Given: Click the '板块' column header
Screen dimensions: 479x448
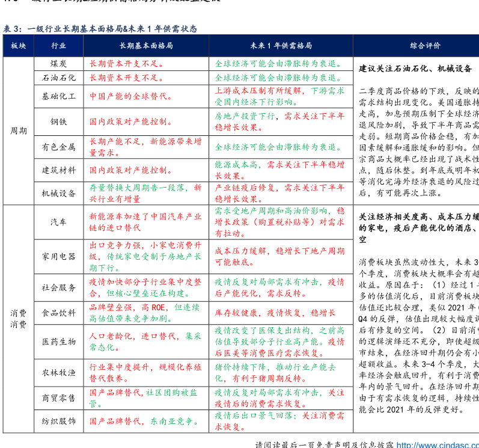Looking at the screenshot, I should coord(18,46).
